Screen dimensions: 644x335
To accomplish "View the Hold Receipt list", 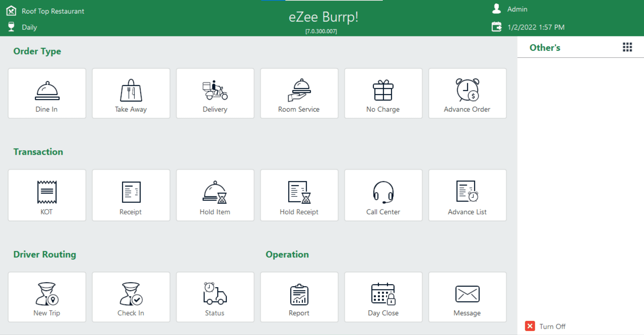I will (299, 195).
